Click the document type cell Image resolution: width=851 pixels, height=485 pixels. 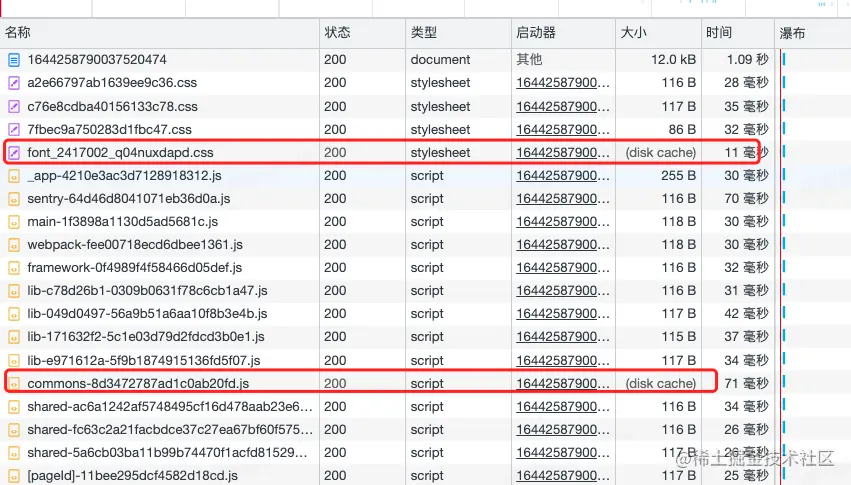pos(440,60)
